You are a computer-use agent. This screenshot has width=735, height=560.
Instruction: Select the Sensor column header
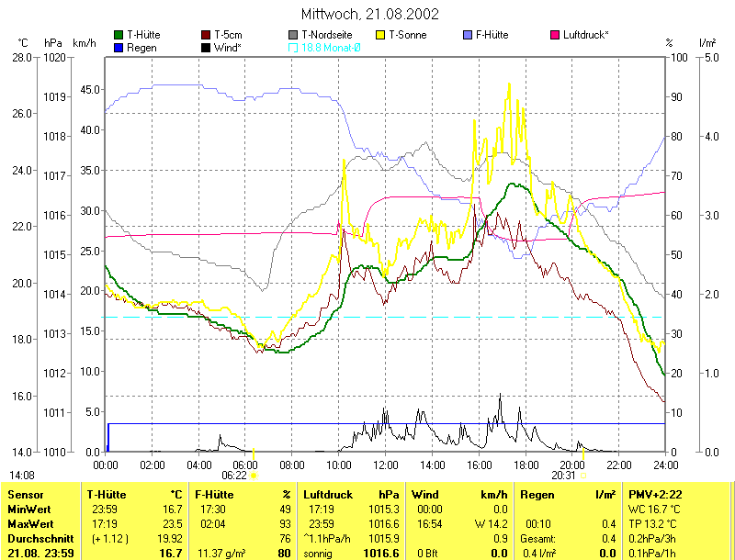click(x=24, y=495)
